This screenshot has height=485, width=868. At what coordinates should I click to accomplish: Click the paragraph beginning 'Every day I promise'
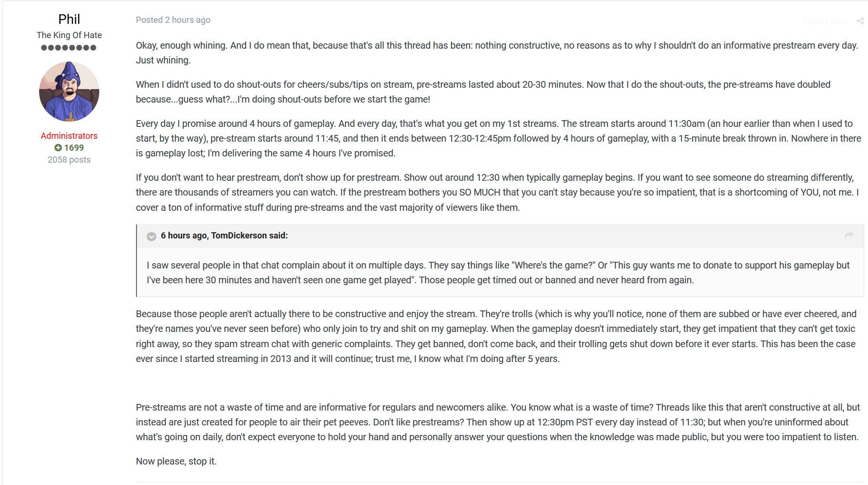tap(499, 138)
